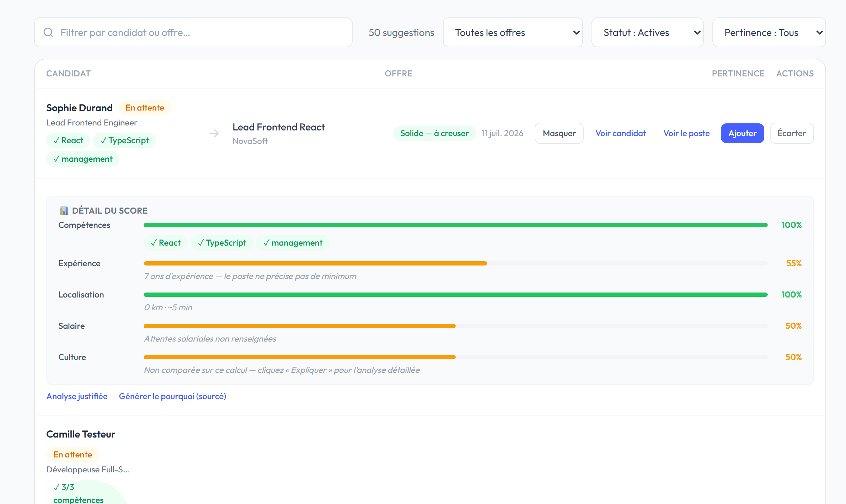Open the Voir candidat link
The image size is (846, 504).
click(621, 133)
